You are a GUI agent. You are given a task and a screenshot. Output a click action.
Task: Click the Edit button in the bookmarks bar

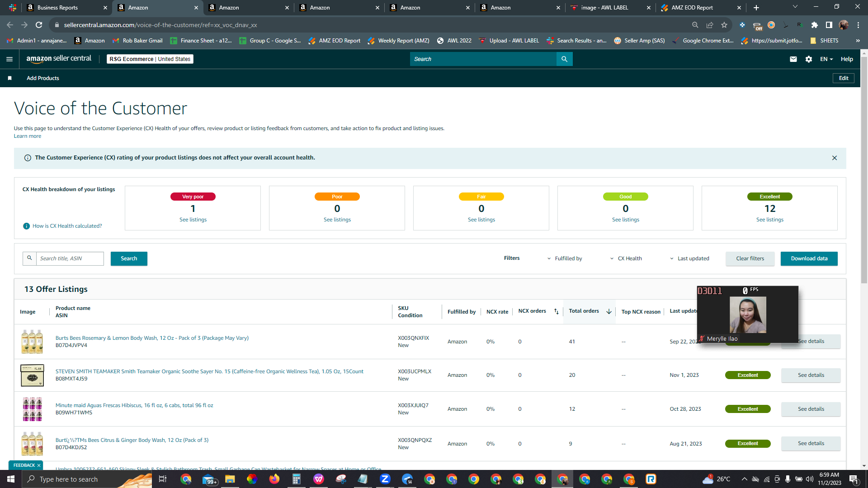pyautogui.click(x=844, y=78)
